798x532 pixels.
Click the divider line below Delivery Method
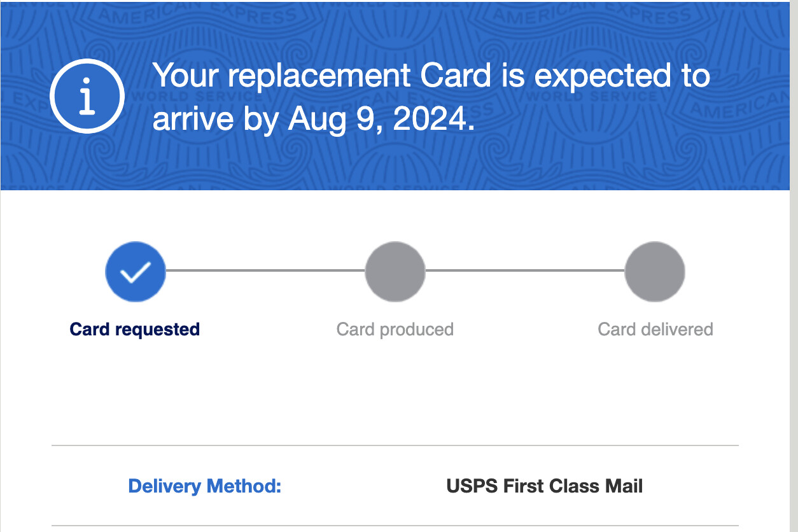(x=395, y=526)
